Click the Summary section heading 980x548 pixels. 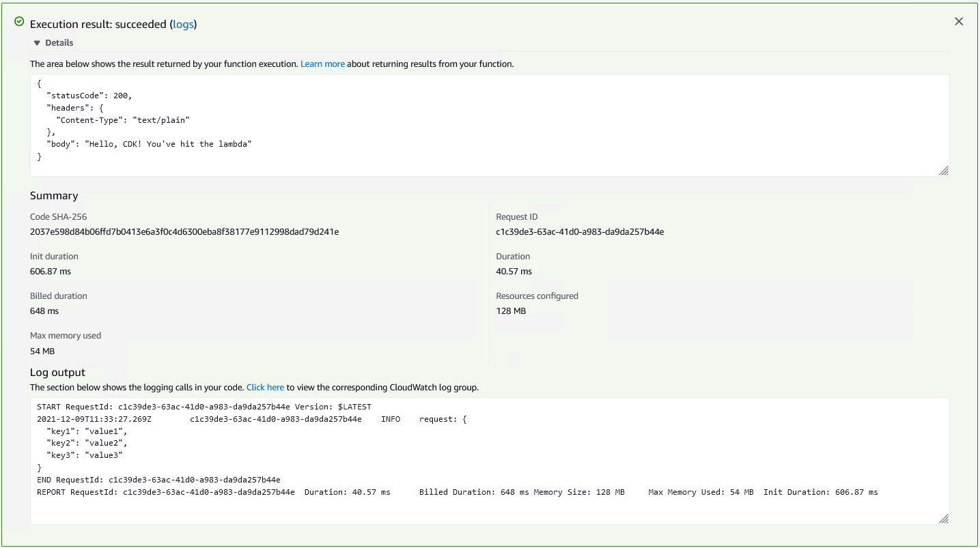coord(54,195)
